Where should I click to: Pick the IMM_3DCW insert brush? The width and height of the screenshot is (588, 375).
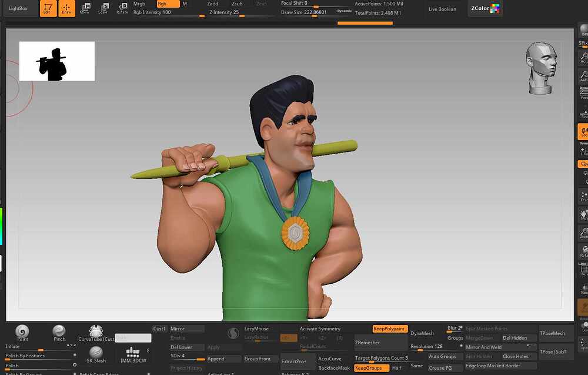click(x=133, y=354)
